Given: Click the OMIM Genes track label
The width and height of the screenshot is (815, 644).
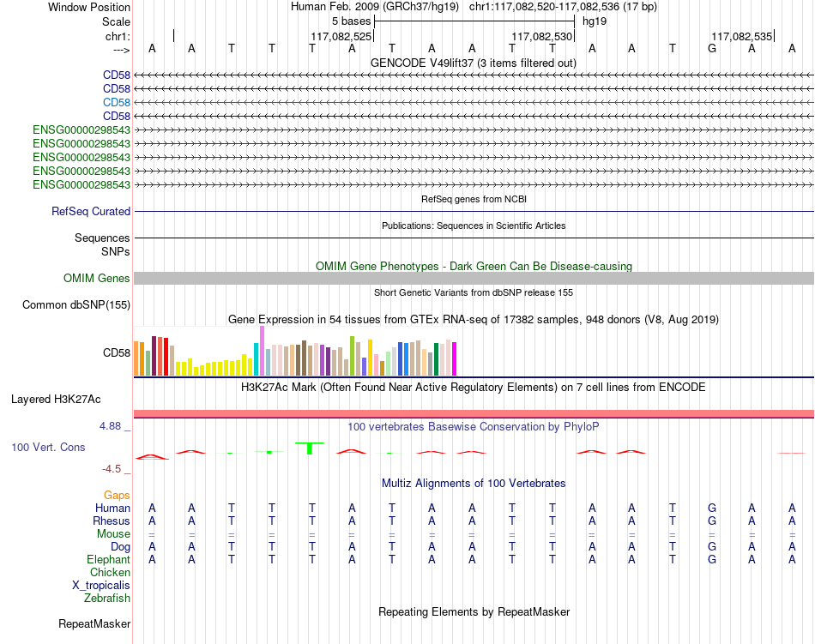Looking at the screenshot, I should click(96, 279).
